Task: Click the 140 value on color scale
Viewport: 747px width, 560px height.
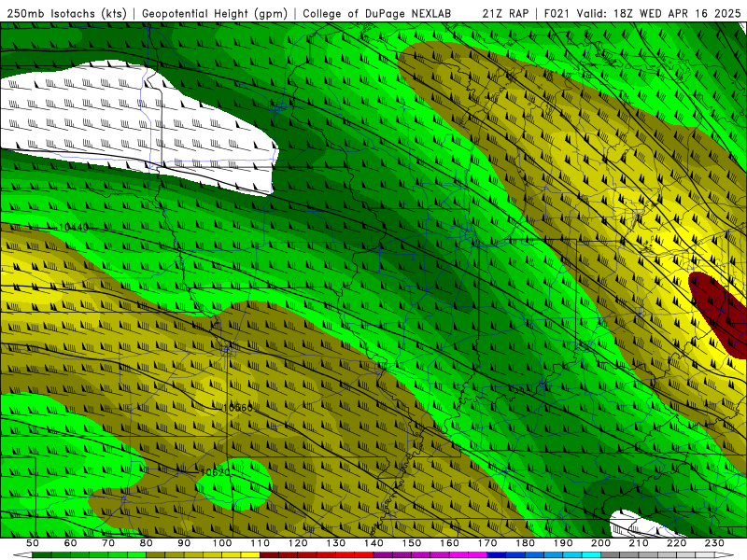Action: [373, 543]
